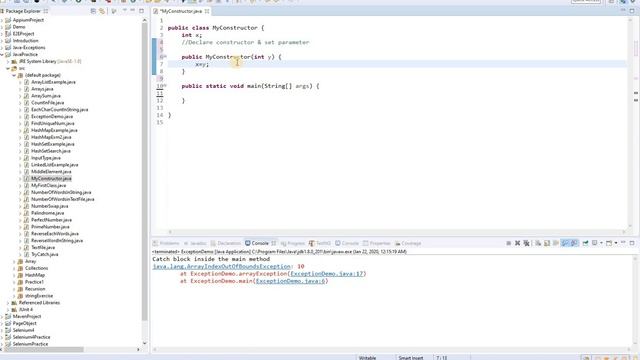This screenshot has height=360, width=640.
Task: Toggle show console on standard error change
Action: coord(574,243)
